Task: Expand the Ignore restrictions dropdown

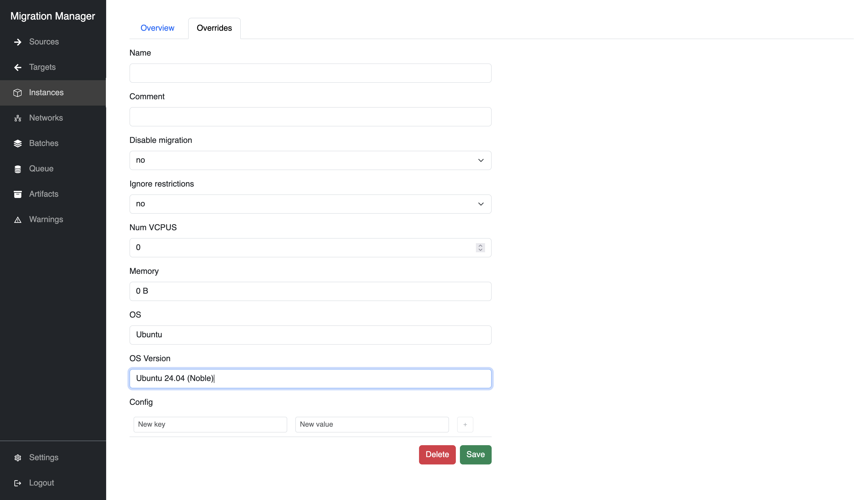Action: pos(310,204)
